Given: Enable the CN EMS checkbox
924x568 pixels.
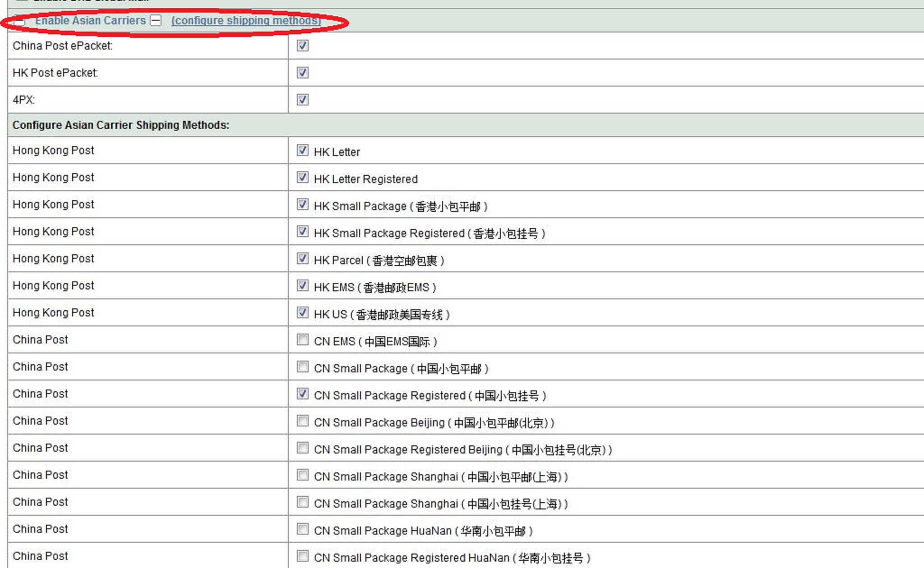Looking at the screenshot, I should [x=303, y=339].
